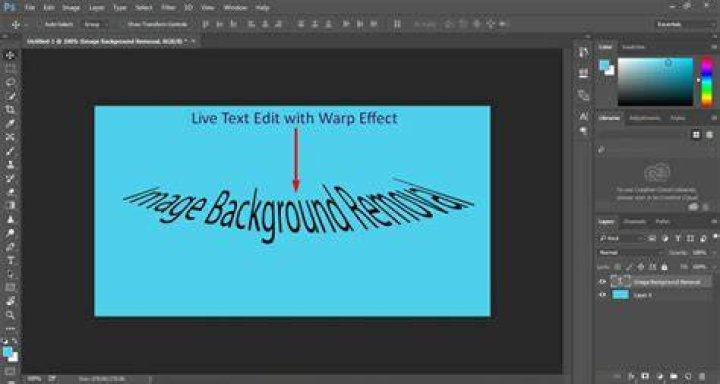Select the Horizontal Type tool

click(x=10, y=260)
